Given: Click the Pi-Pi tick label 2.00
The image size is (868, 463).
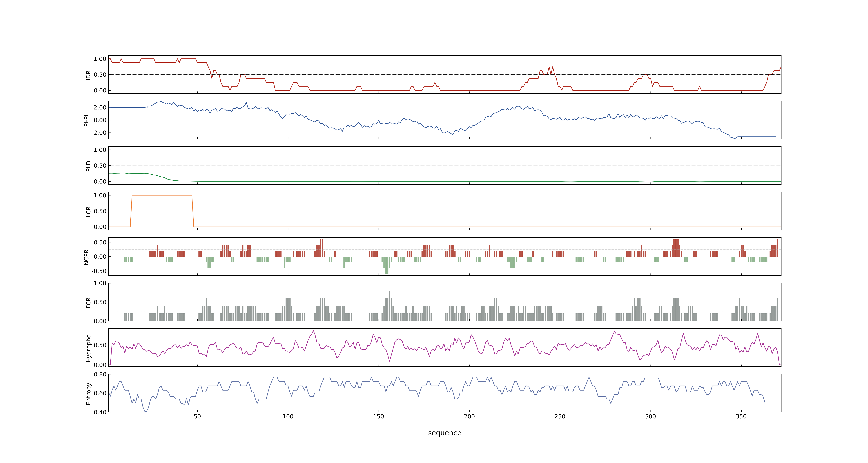Looking at the screenshot, I should (x=100, y=108).
